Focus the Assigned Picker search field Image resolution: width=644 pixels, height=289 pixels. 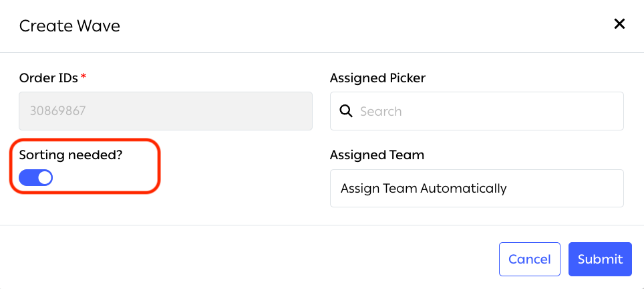tap(488, 111)
